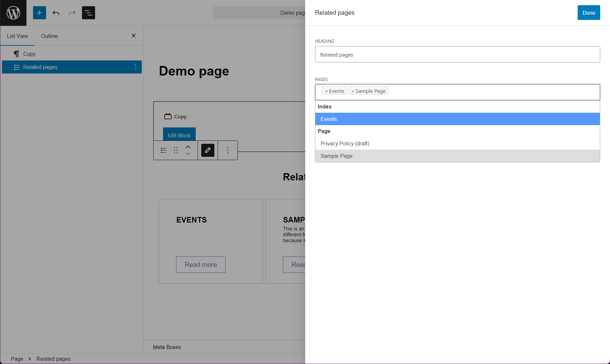Remove the Events tag from Pages field

click(326, 91)
